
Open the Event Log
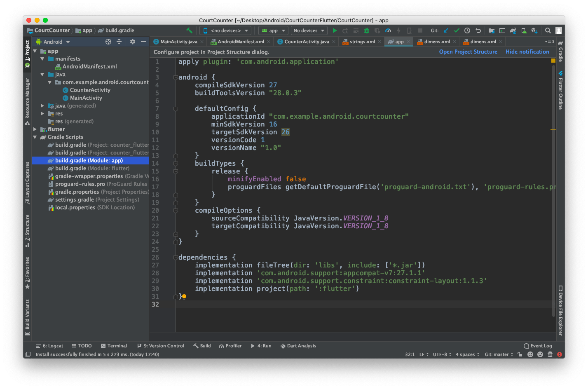tap(538, 346)
